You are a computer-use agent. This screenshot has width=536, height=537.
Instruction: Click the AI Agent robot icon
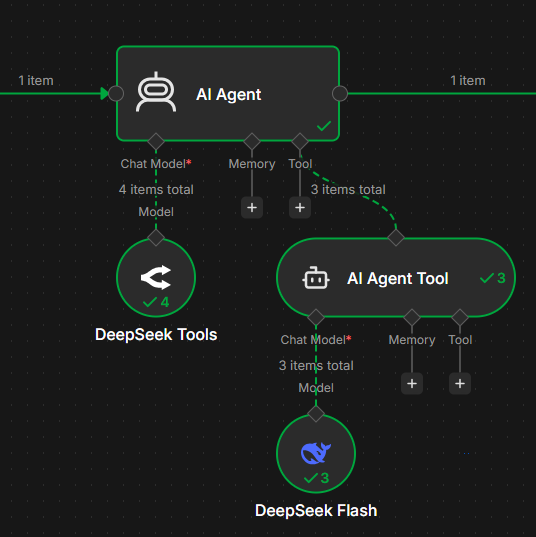[156, 92]
